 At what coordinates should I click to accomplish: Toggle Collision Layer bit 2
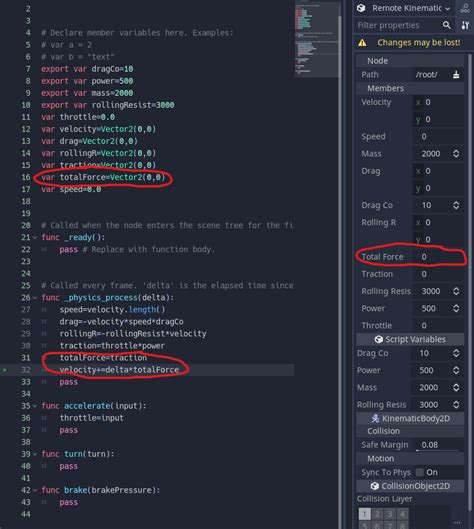(x=377, y=514)
